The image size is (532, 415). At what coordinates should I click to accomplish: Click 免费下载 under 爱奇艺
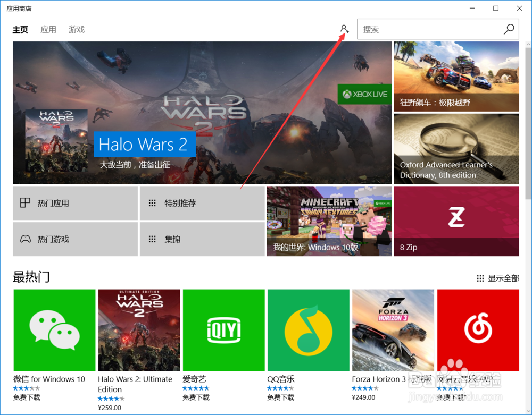click(x=196, y=397)
